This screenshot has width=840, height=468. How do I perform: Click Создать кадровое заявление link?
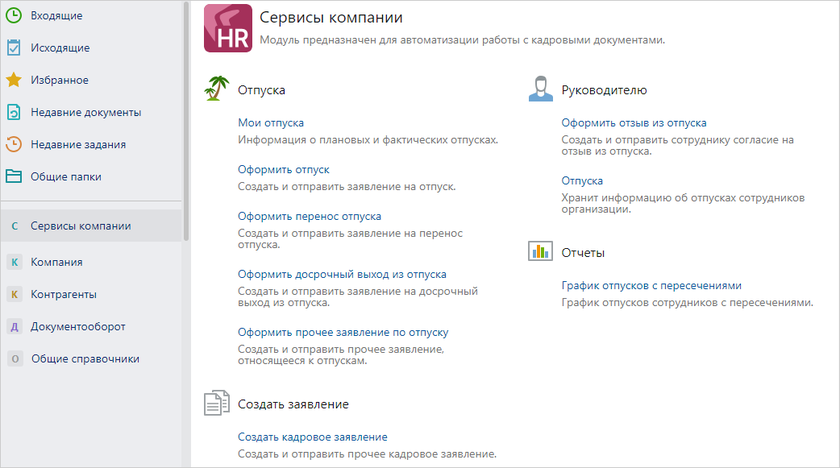click(x=312, y=437)
